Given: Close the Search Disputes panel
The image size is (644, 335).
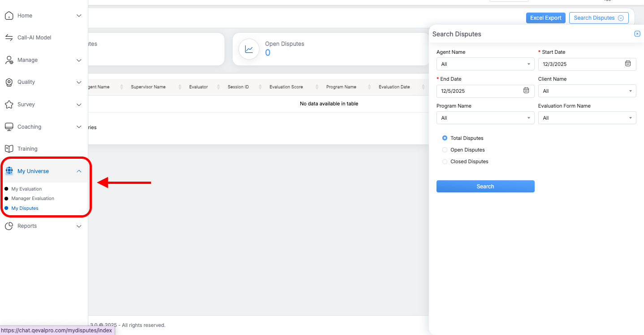Looking at the screenshot, I should click(637, 34).
